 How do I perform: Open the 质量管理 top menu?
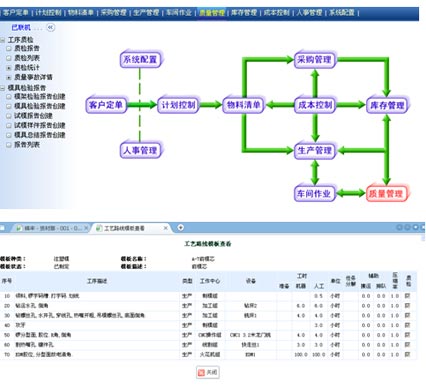(x=212, y=13)
